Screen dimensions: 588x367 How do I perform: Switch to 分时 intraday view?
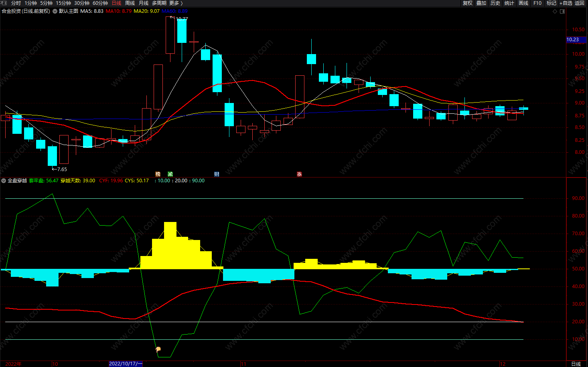(x=16, y=3)
